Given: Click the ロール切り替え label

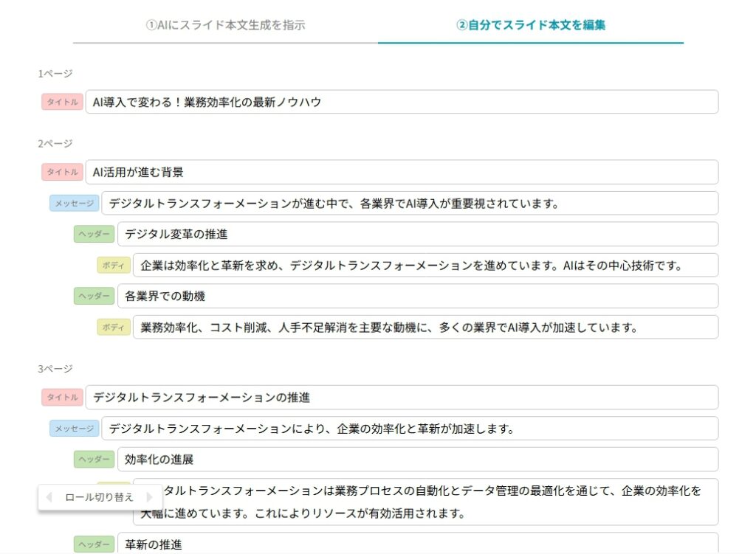Looking at the screenshot, I should (99, 497).
